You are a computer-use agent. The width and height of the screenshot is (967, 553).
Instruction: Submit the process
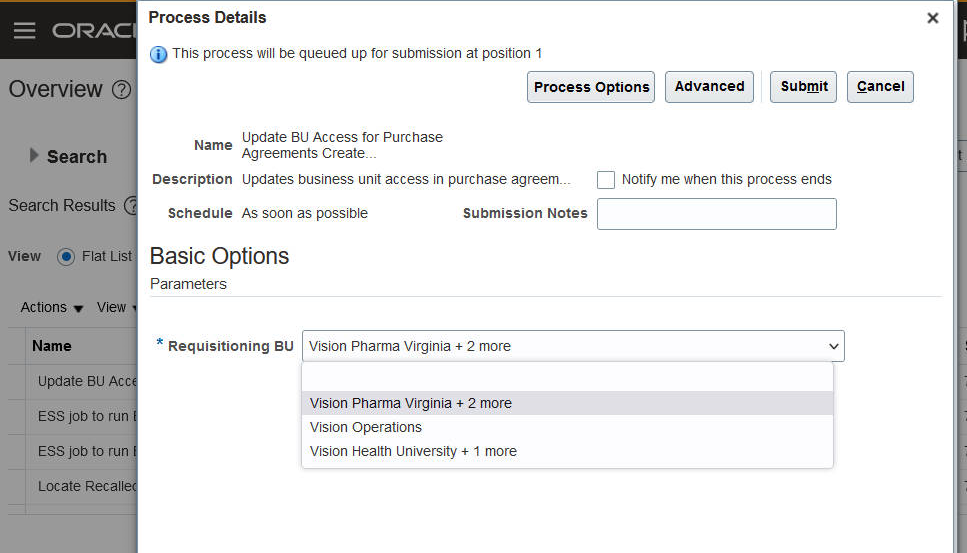[x=803, y=87]
